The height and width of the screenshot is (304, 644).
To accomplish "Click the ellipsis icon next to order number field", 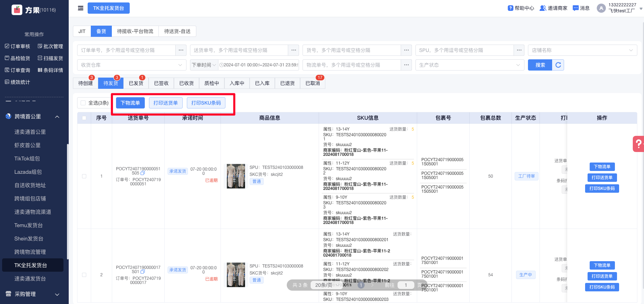I will [x=181, y=50].
